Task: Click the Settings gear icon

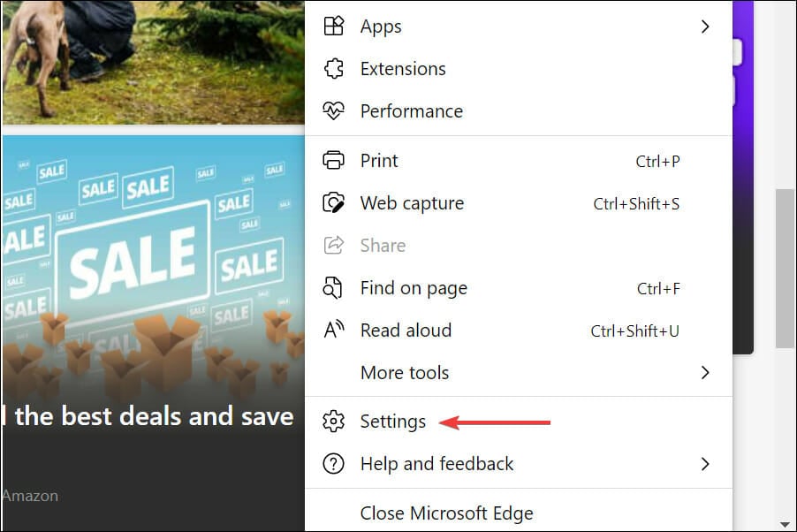Action: click(333, 422)
